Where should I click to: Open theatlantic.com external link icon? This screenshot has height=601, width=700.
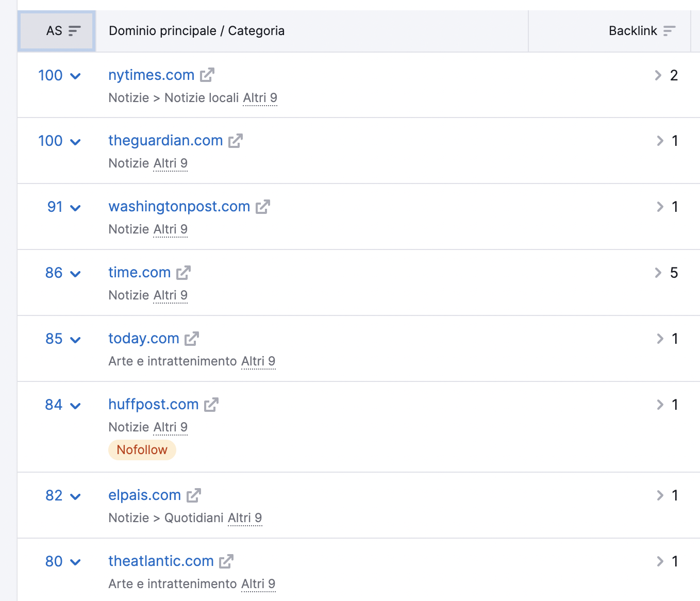[226, 561]
